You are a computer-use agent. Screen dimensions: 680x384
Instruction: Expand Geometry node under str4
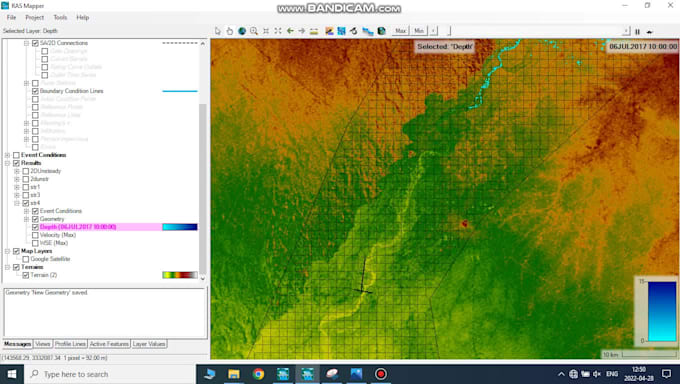point(26,219)
